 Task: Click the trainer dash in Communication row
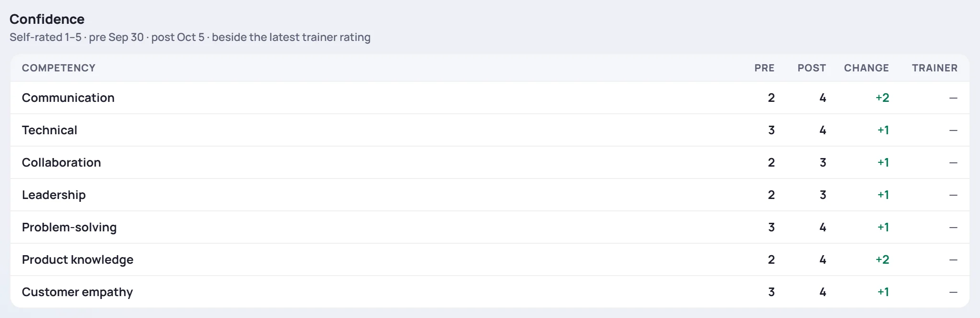[953, 98]
